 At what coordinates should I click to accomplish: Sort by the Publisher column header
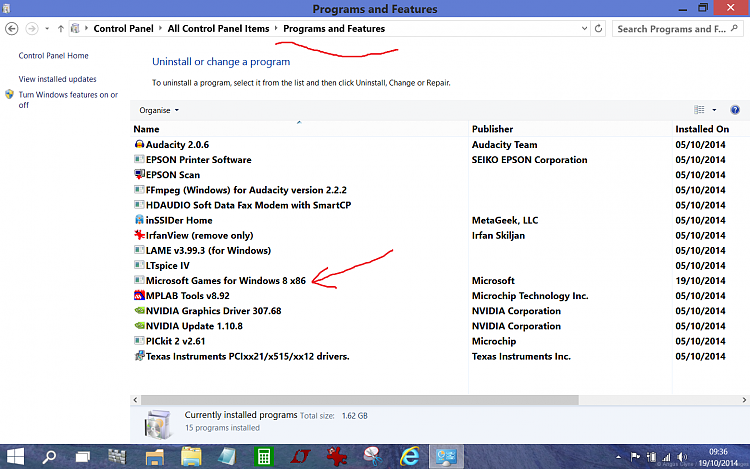click(492, 129)
